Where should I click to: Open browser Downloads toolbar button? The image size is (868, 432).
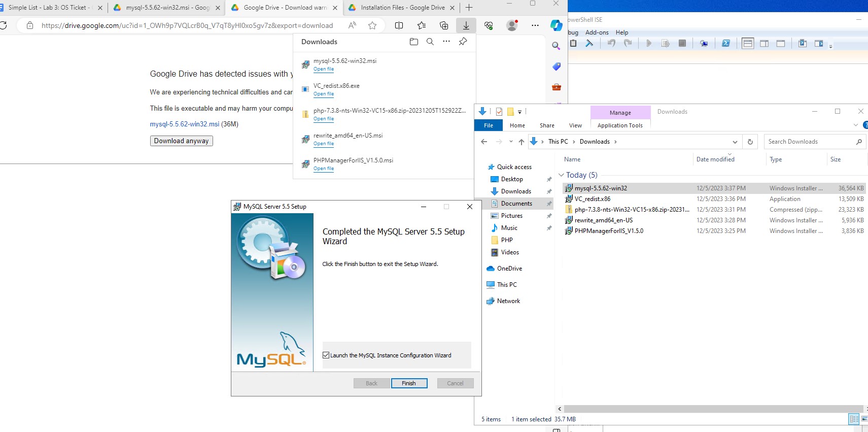tap(466, 25)
